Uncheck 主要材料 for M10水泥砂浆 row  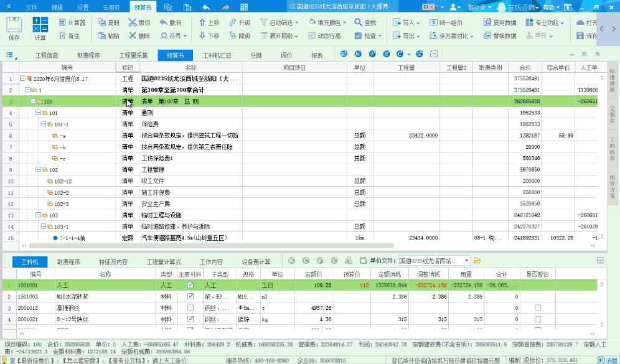click(190, 296)
